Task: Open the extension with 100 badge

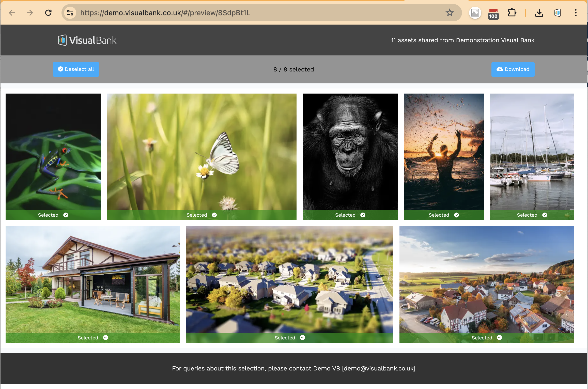Action: point(493,13)
